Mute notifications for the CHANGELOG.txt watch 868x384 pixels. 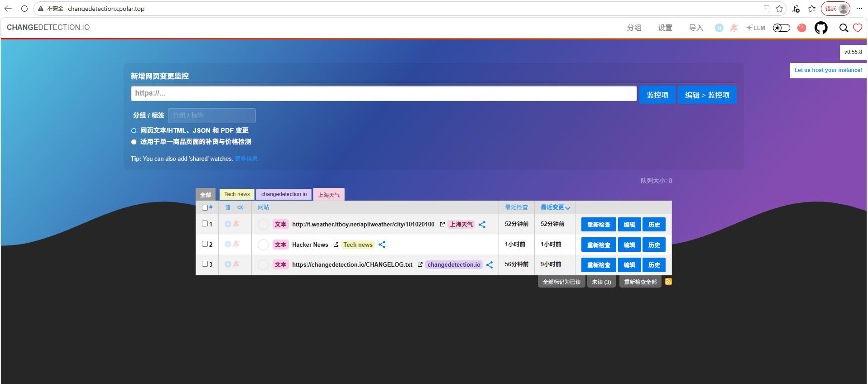(236, 264)
